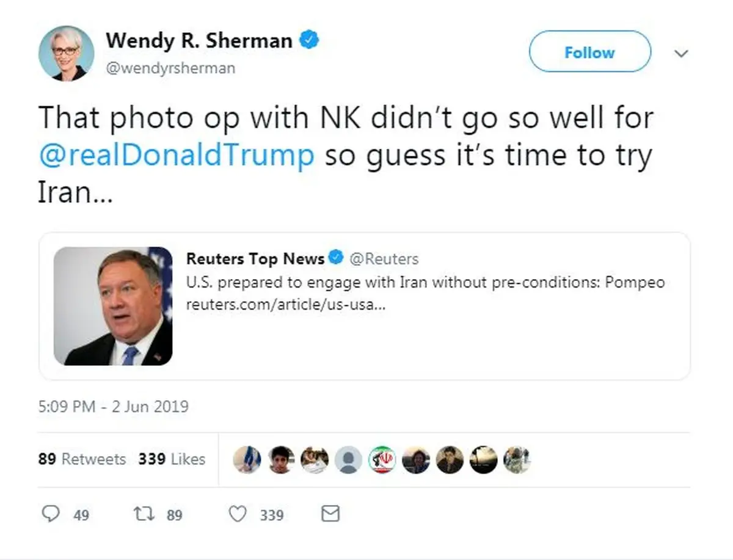Viewport: 733px width, 560px height.
Task: Click the first liker avatar in row
Action: (247, 460)
